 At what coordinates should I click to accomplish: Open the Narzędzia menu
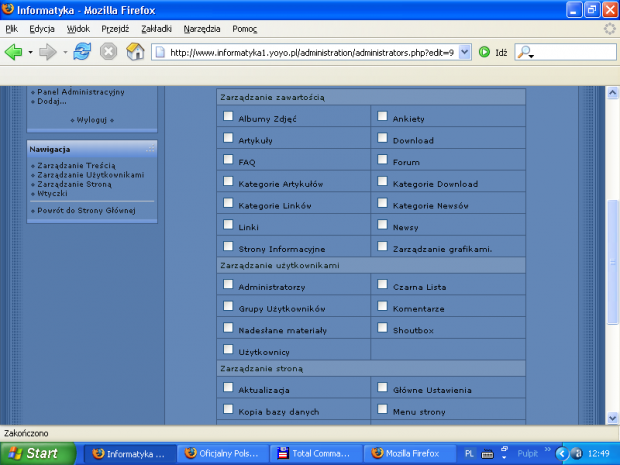click(201, 30)
